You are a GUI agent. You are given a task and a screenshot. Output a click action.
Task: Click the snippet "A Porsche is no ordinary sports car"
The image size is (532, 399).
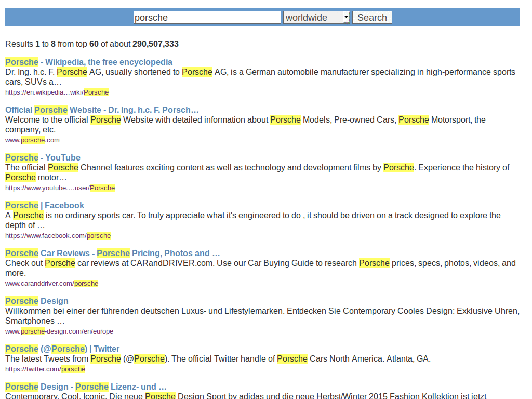tap(253, 220)
